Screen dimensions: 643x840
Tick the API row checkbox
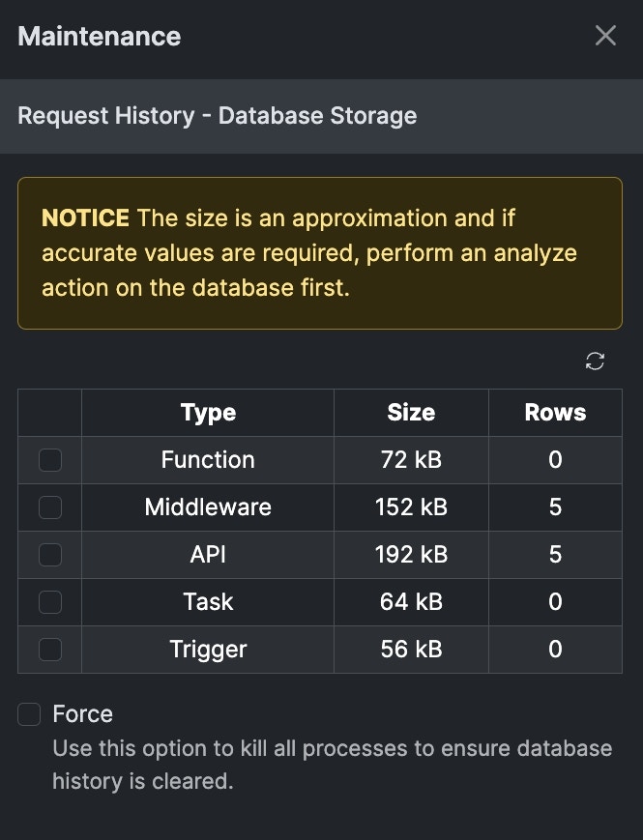click(49, 555)
